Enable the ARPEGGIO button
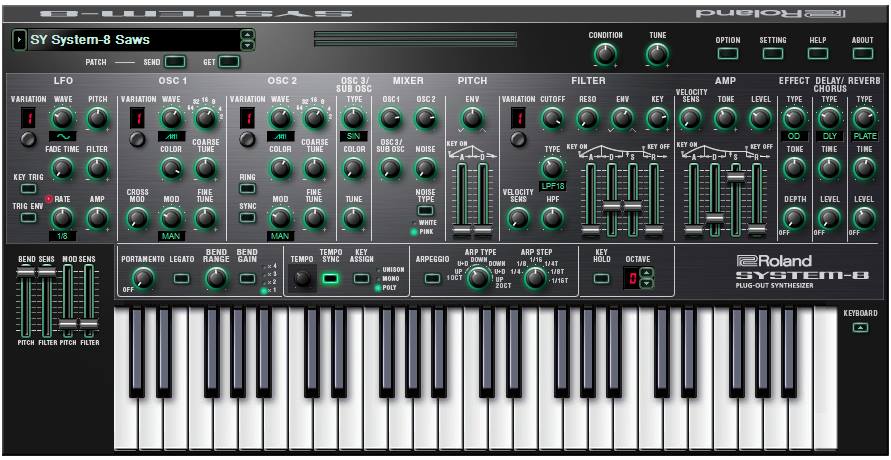The image size is (891, 460). [x=432, y=278]
